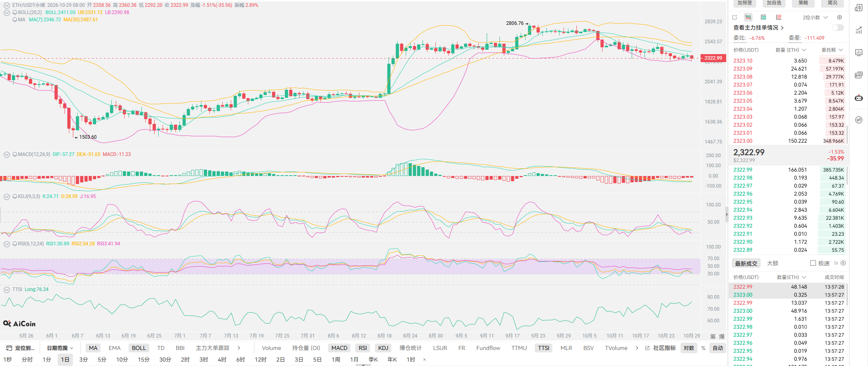Switch order book to sell-orders-only view icon
The image size is (868, 366).
pos(779,17)
